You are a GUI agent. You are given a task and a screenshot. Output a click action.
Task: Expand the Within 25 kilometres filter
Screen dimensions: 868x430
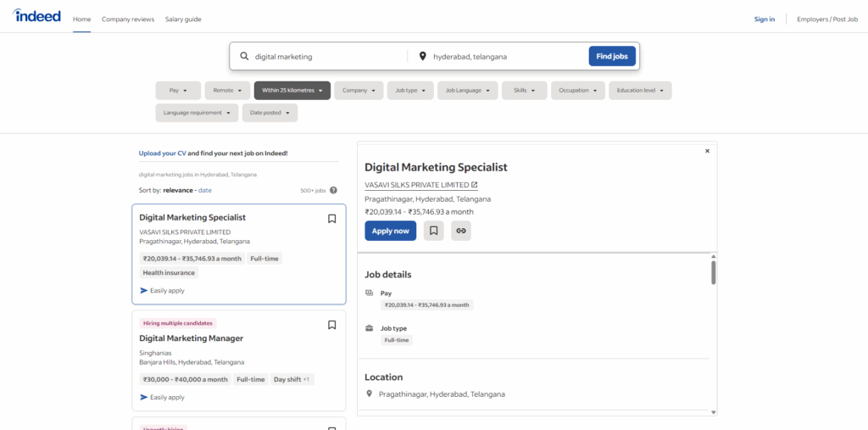pyautogui.click(x=292, y=90)
